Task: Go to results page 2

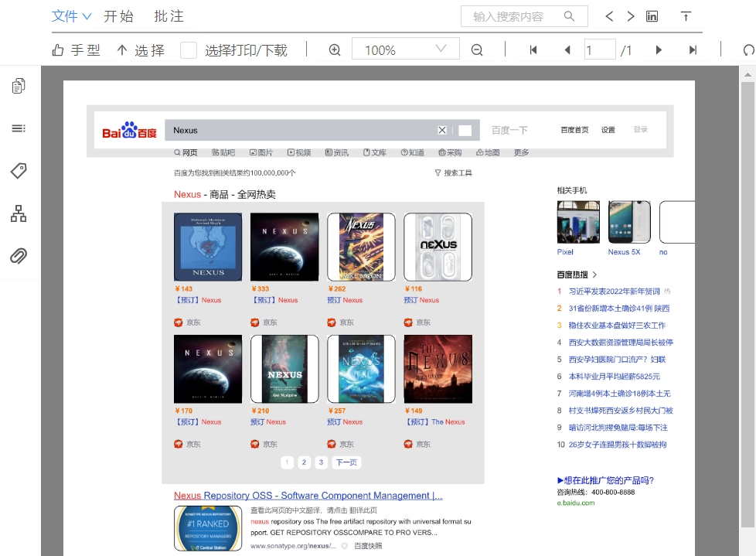Action: click(x=304, y=462)
